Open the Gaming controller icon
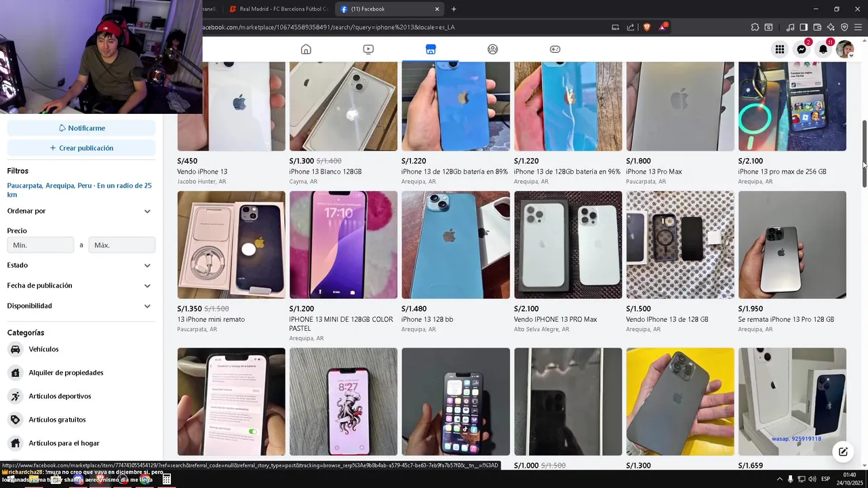The image size is (868, 488). coord(555,49)
